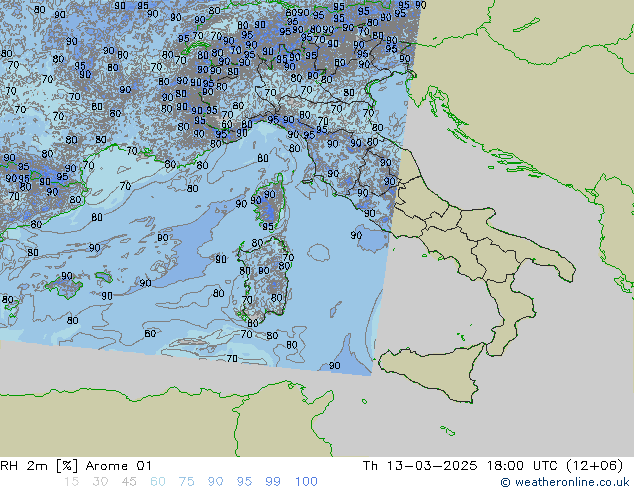Click the island of Corsica on the map

click(x=270, y=202)
